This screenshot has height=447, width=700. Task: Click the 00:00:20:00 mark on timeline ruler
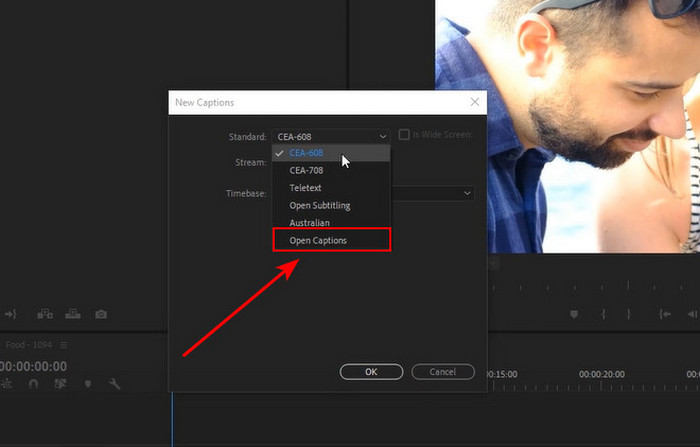600,374
